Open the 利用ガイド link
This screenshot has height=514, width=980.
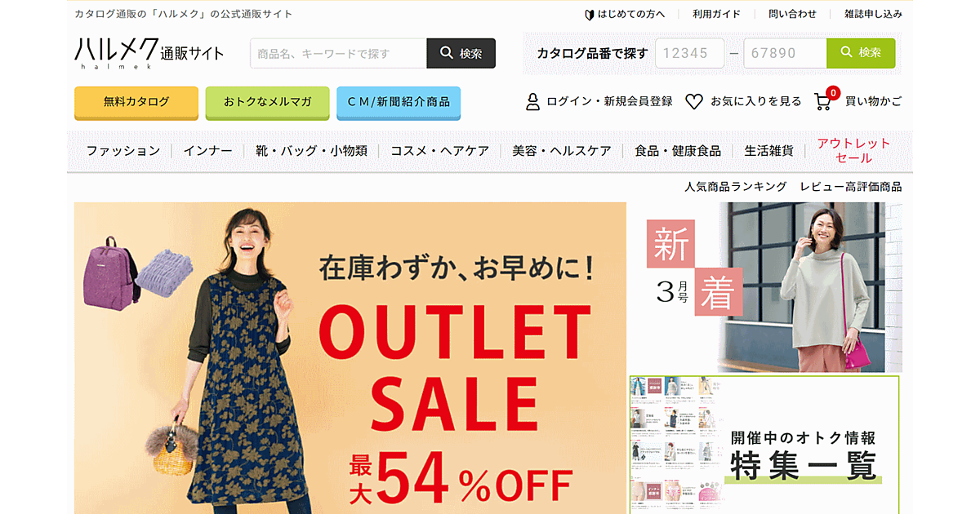[716, 14]
